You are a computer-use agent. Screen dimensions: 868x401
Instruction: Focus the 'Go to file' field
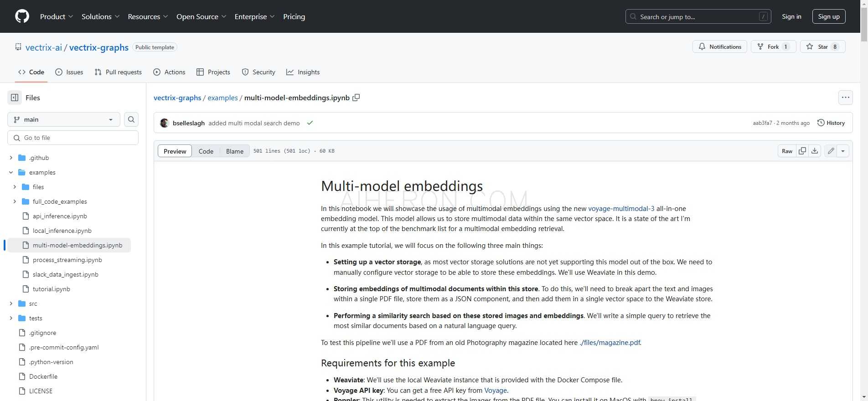point(73,138)
